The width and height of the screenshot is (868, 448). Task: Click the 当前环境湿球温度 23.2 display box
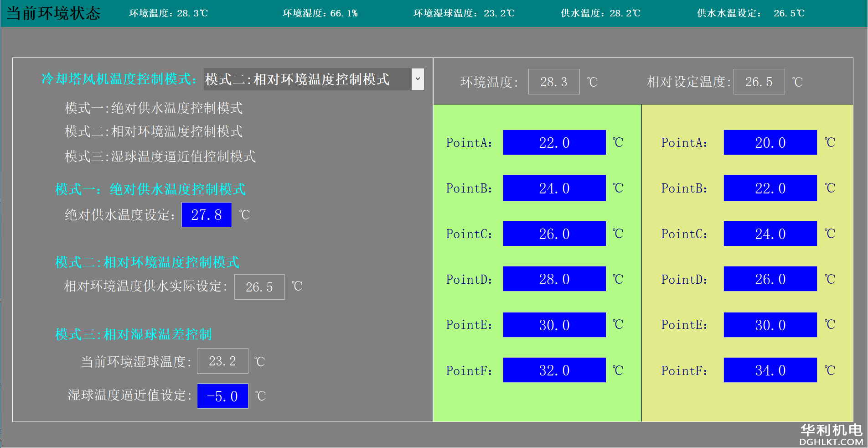pyautogui.click(x=222, y=361)
